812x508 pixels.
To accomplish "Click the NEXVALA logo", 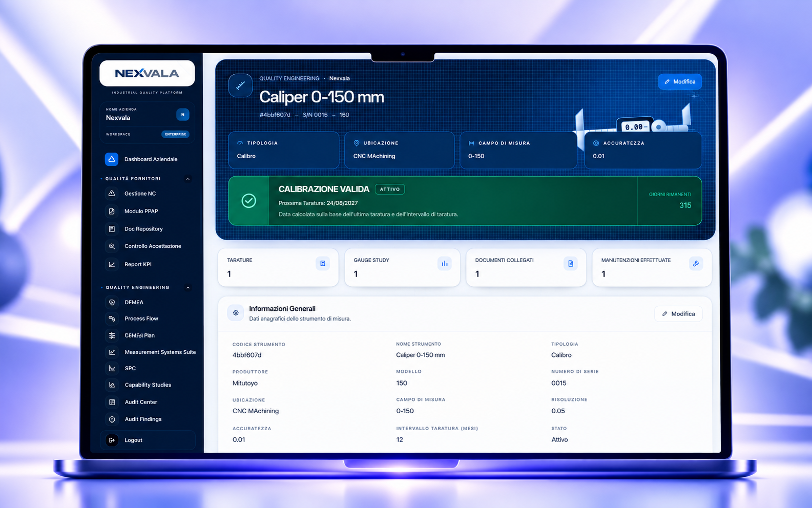I will 147,73.
